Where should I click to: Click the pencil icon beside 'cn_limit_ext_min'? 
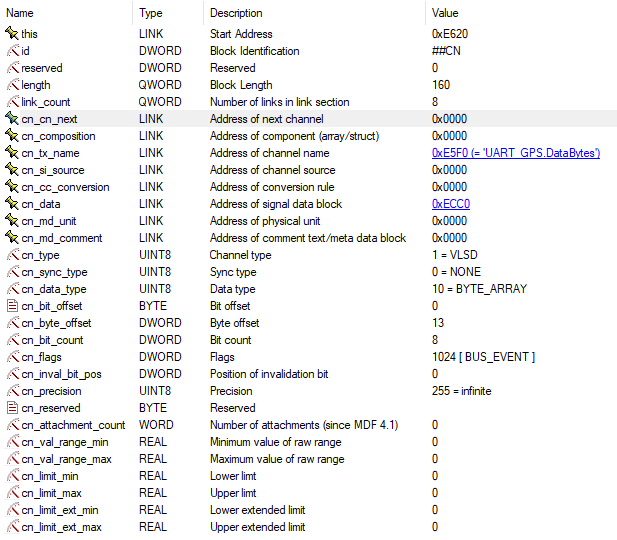(13, 510)
